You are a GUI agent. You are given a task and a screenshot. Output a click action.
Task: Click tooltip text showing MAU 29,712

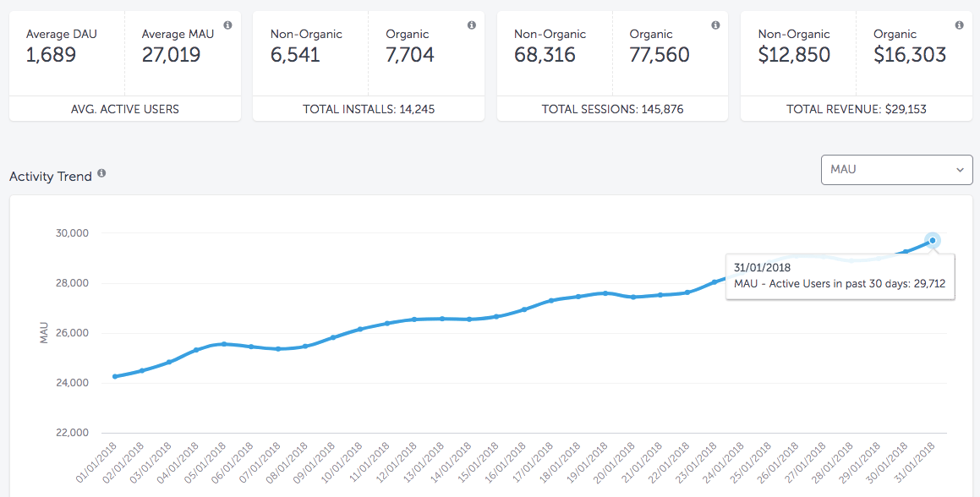[840, 284]
